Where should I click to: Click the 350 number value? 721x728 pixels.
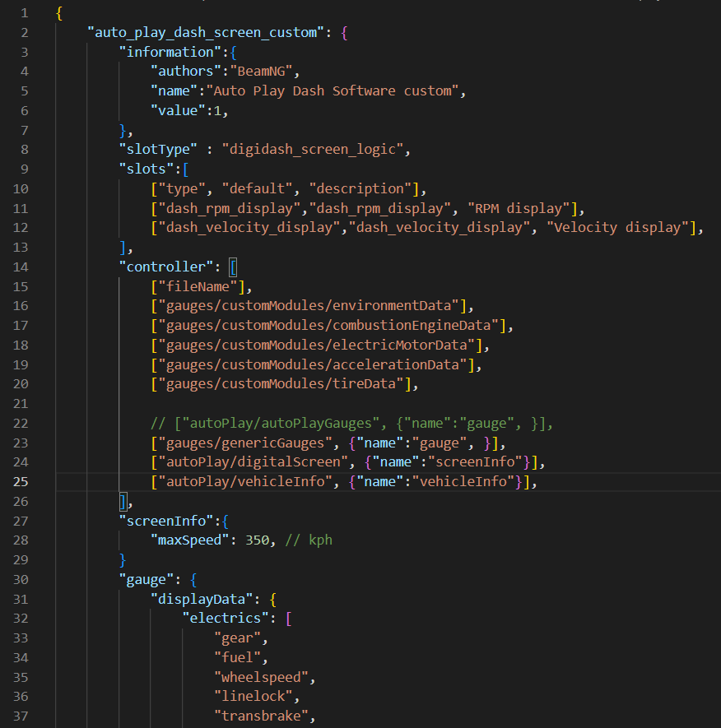[x=258, y=540]
